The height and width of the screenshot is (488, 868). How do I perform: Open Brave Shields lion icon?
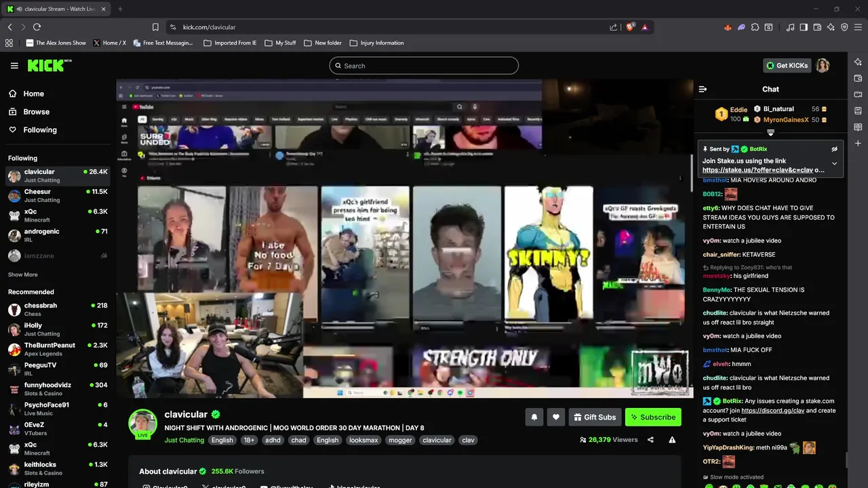630,27
